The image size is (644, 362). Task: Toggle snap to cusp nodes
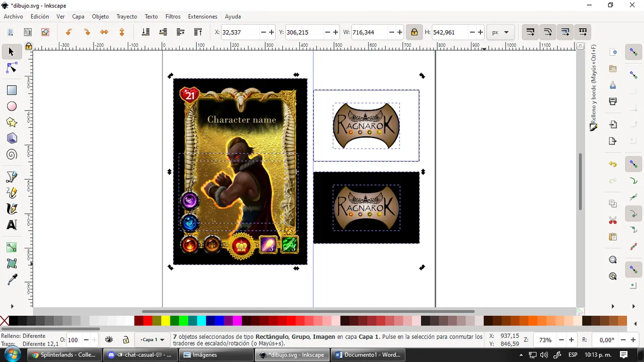coord(633,214)
